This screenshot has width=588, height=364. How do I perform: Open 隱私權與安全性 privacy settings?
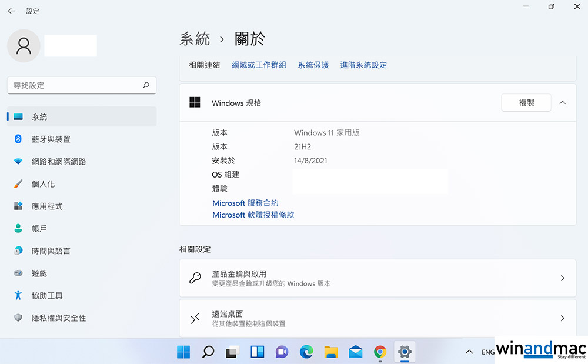tap(58, 318)
